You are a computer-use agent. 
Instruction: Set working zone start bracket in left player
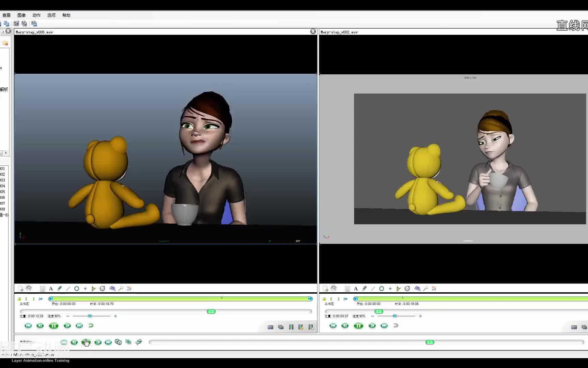26,299
